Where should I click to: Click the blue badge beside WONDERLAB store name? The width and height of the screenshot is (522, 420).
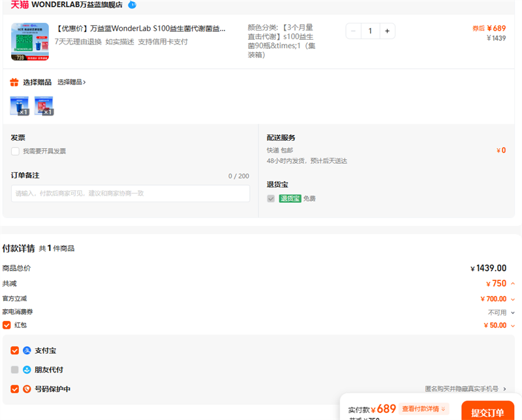click(132, 5)
